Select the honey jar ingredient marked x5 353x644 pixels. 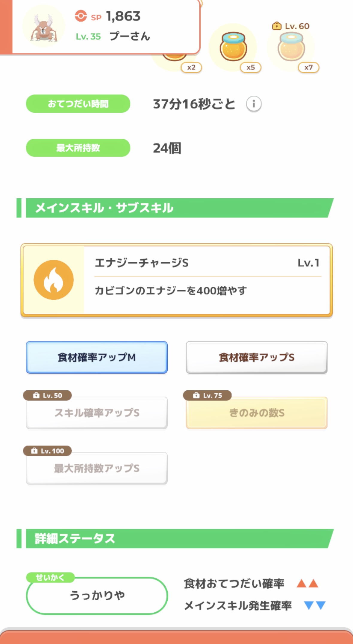pyautogui.click(x=234, y=47)
